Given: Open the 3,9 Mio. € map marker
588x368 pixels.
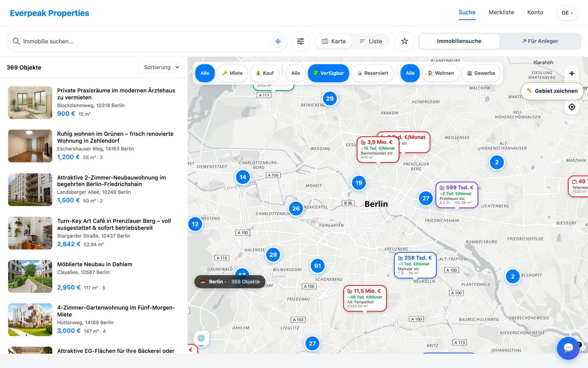Looking at the screenshot, I should coord(378,150).
